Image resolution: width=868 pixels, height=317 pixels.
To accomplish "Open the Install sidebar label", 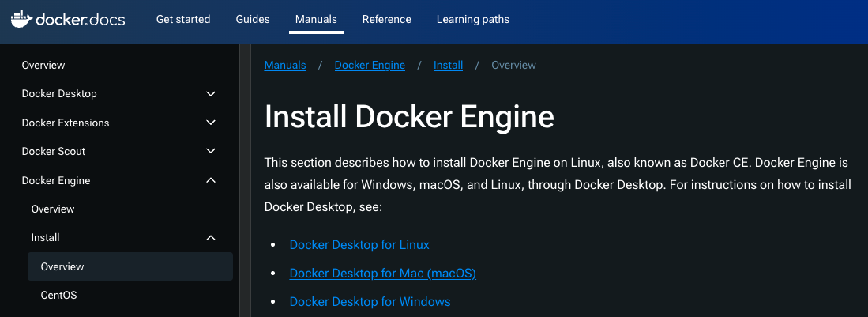I will point(45,238).
